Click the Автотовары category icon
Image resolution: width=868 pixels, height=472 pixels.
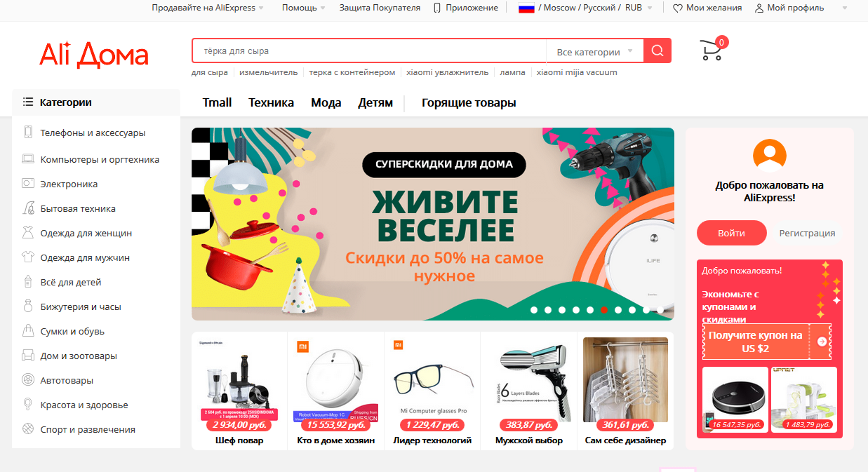[28, 380]
